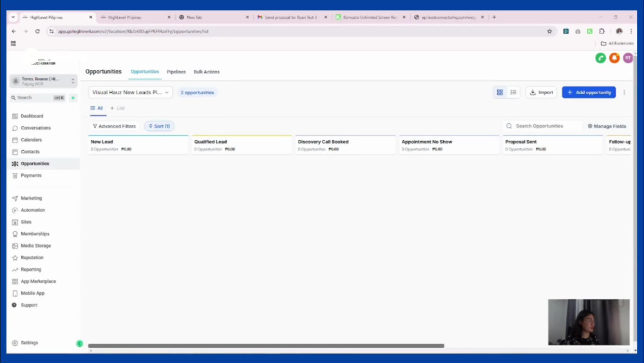Click the Appointment No Show stage header
This screenshot has width=644, height=363.
coord(449,145)
